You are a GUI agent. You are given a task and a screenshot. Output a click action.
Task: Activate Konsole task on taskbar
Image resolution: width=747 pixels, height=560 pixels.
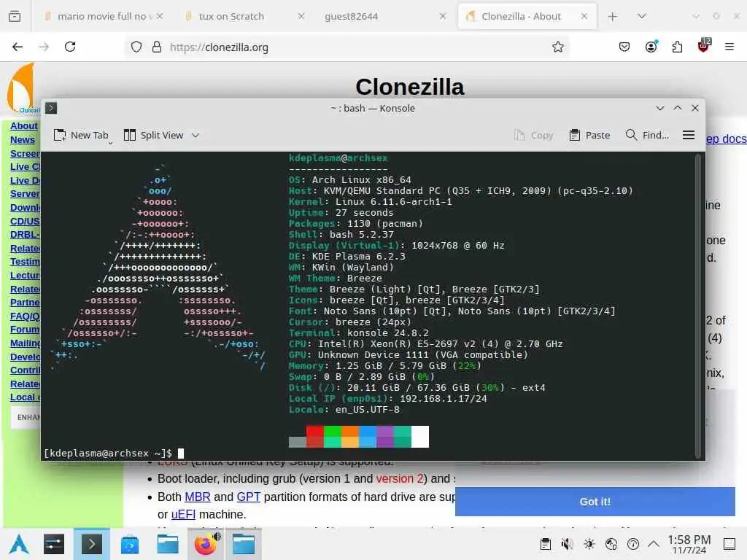click(x=91, y=544)
